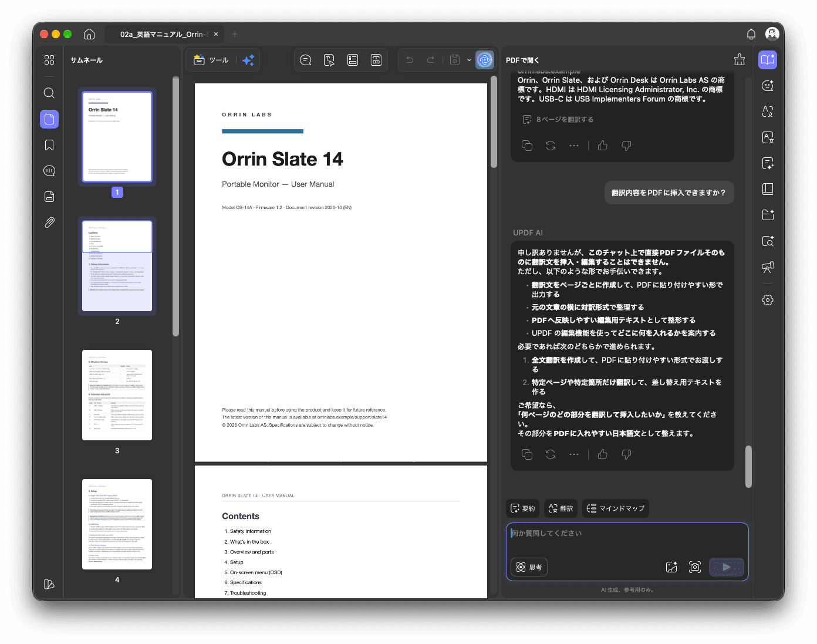Take a screenshot with the camera icon
The image size is (817, 644).
[695, 567]
